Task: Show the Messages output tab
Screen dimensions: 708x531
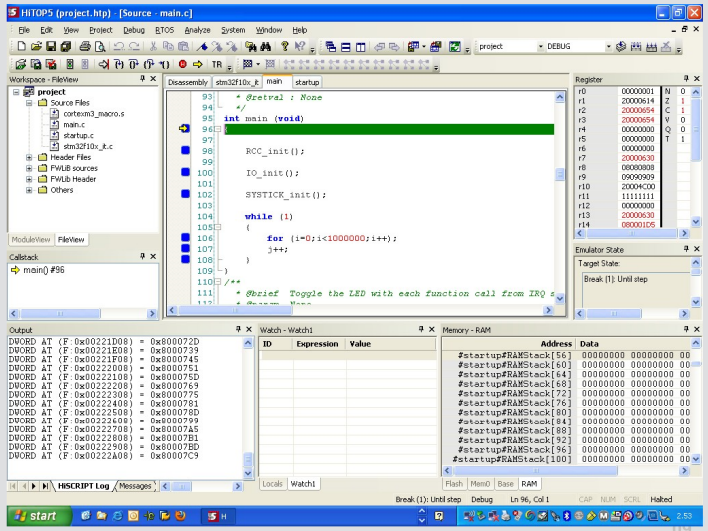Action: [x=135, y=486]
